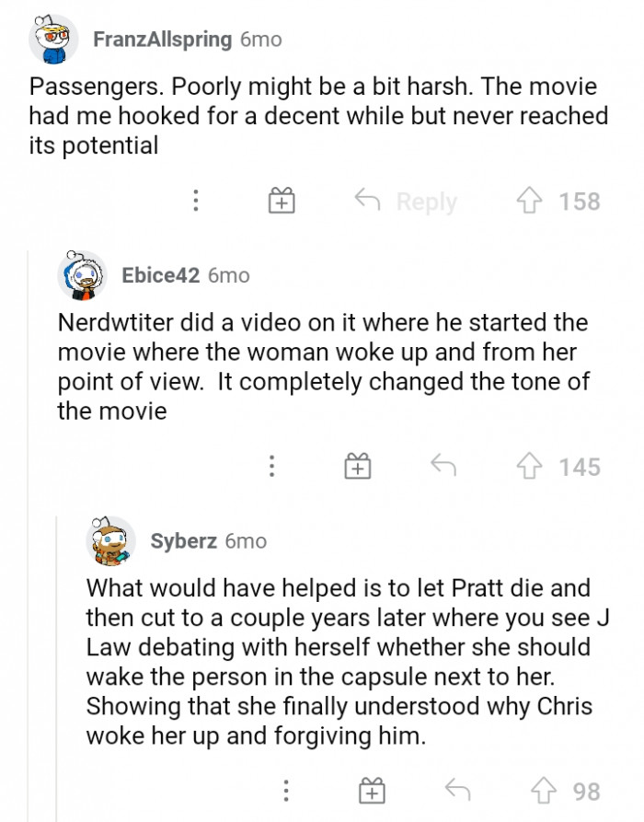Select the FranzAllspring username link
Image resolution: width=644 pixels, height=822 pixels.
point(160,39)
